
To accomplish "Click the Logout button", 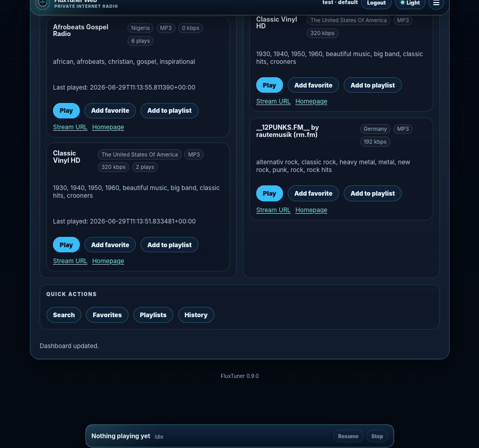I will point(376,3).
